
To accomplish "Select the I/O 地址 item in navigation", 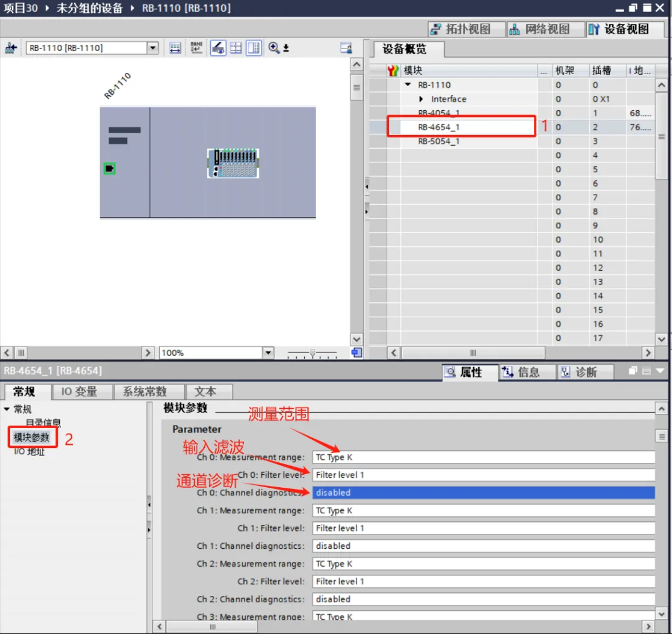I will point(30,452).
